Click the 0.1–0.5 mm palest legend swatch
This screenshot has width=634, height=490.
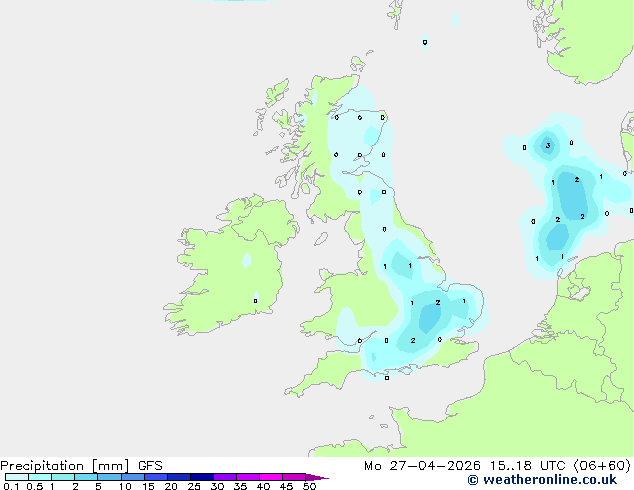pos(17,477)
